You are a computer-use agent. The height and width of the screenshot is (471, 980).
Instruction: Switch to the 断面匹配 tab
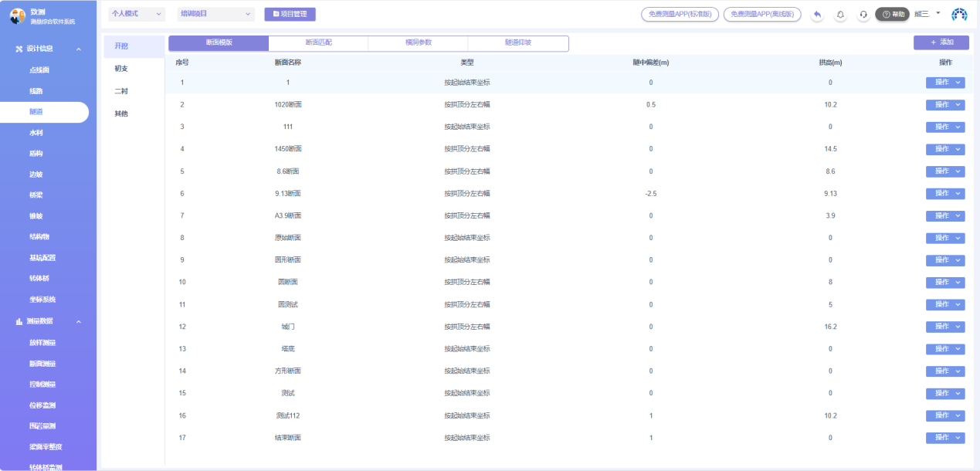click(318, 43)
